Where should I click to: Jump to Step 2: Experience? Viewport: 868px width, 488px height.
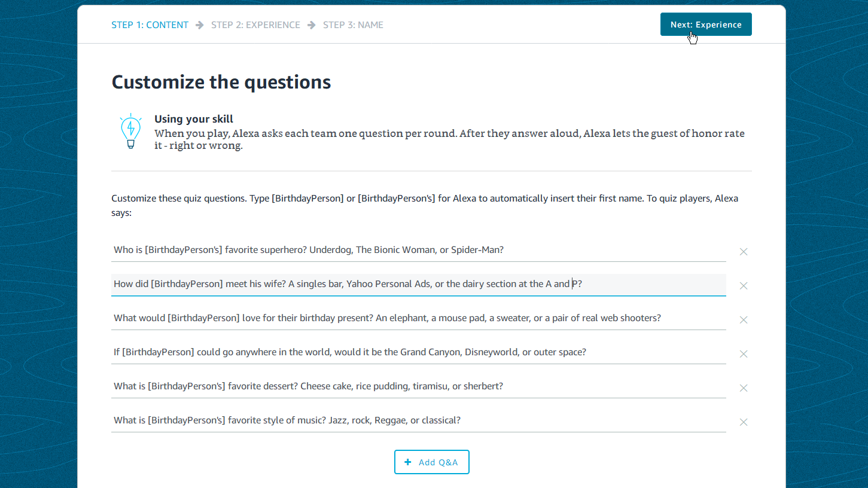click(255, 25)
